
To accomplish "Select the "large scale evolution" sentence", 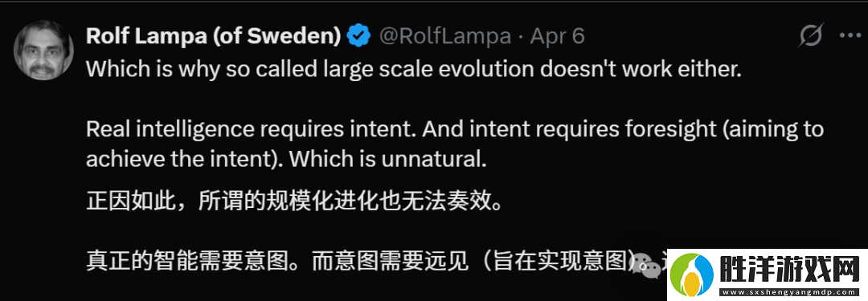I will pyautogui.click(x=414, y=70).
